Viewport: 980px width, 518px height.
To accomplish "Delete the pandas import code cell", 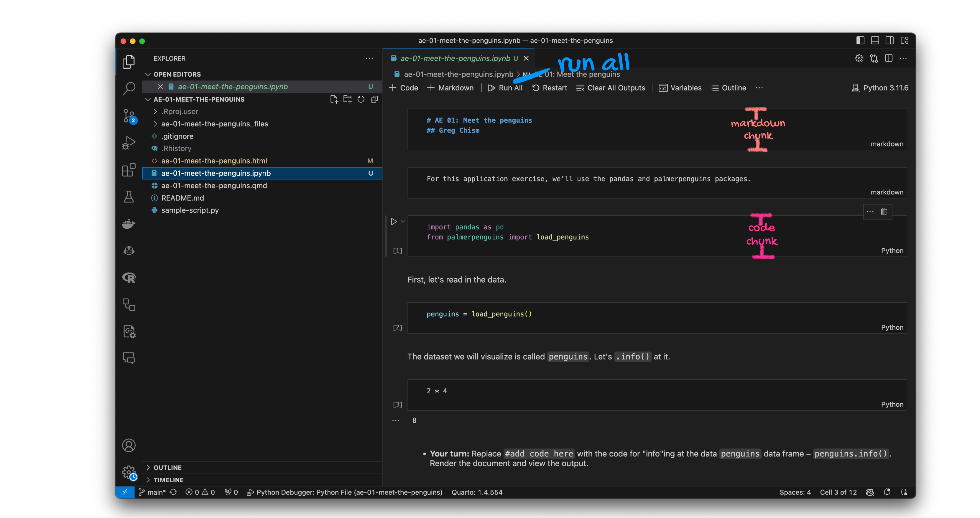I will (x=884, y=212).
